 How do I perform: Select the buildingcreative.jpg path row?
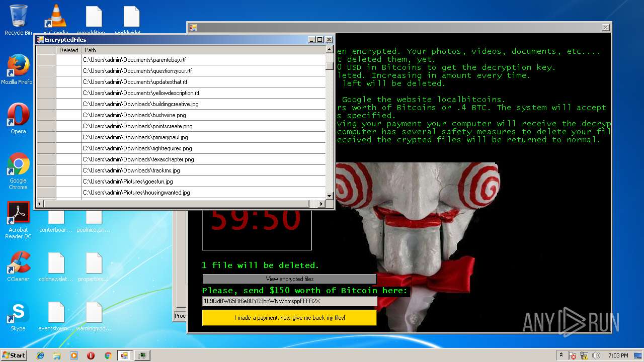click(x=203, y=104)
